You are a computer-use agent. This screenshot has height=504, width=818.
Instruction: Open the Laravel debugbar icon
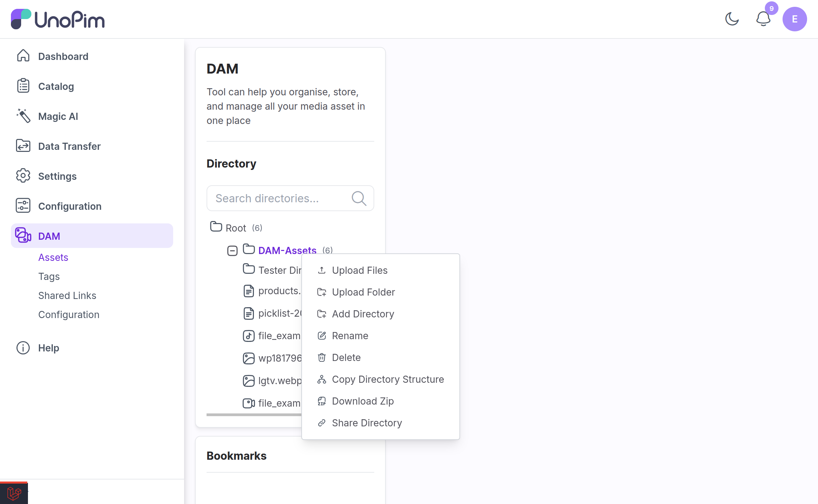14,493
